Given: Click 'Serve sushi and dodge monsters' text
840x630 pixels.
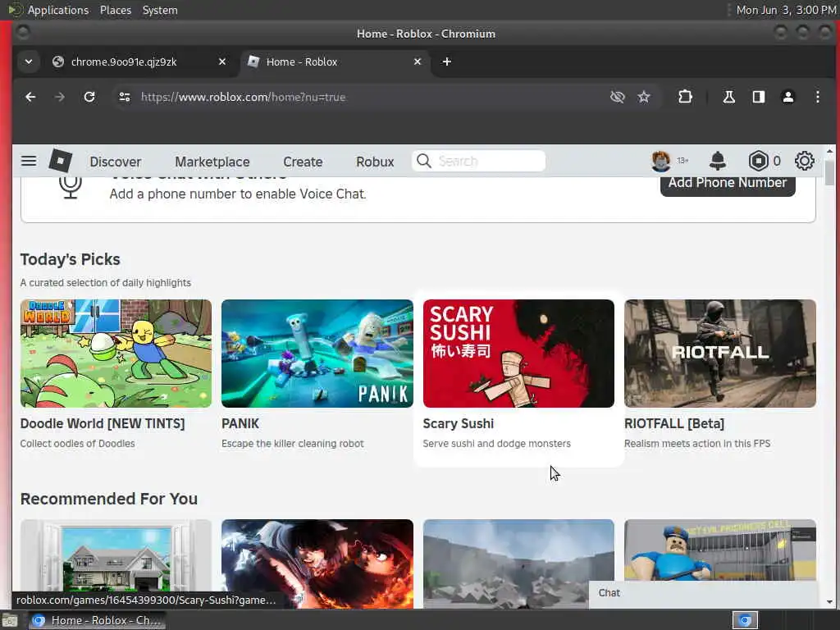Looking at the screenshot, I should (x=496, y=444).
